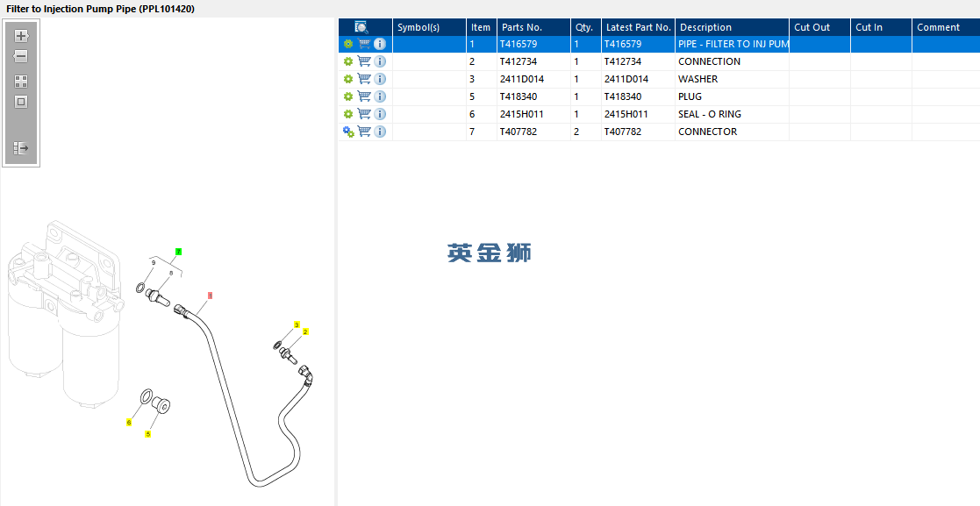Select parts number T412734 cell
980x506 pixels.
[533, 61]
